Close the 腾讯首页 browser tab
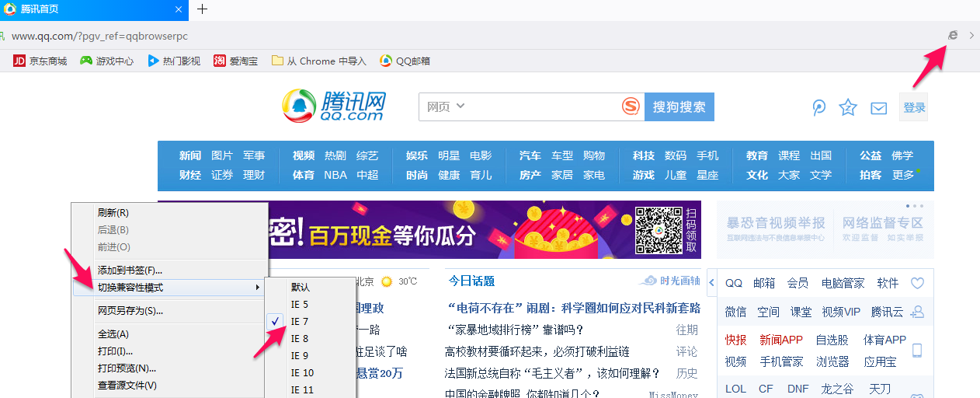 click(x=179, y=9)
